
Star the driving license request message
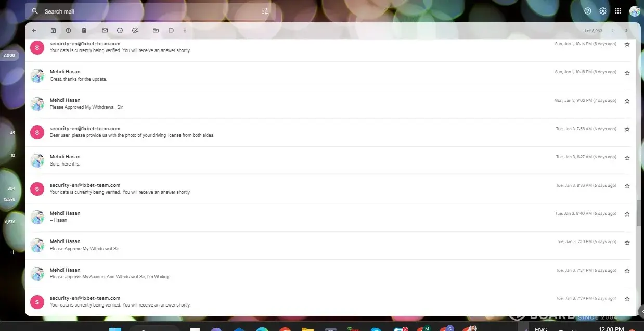[x=627, y=129]
